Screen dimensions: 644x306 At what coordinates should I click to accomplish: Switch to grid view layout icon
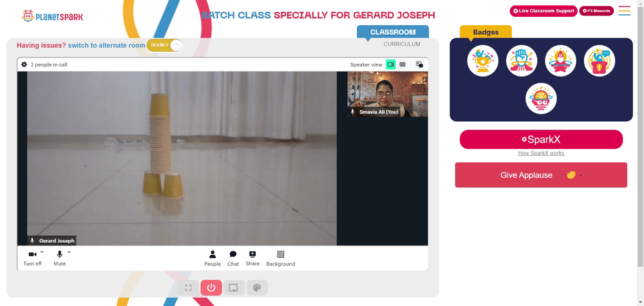coord(402,64)
